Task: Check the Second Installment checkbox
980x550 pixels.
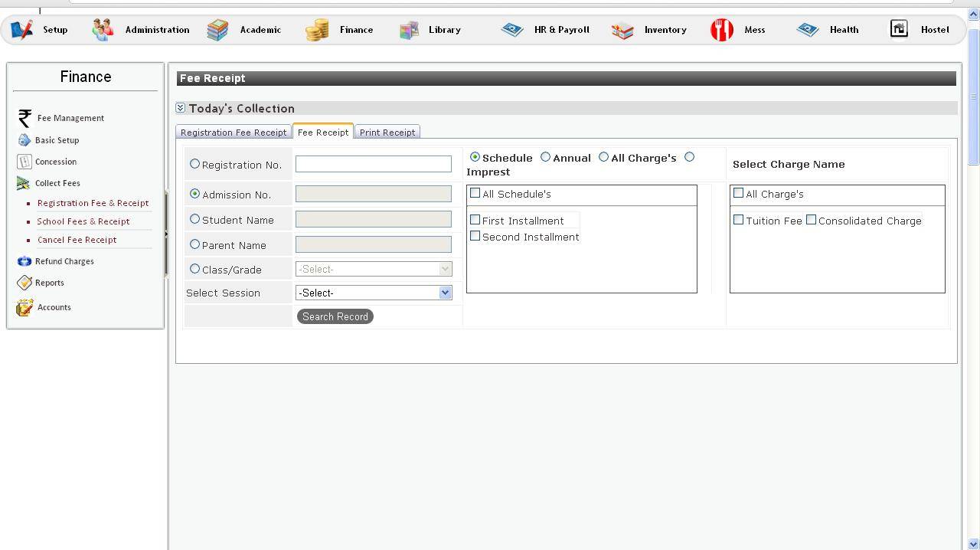Action: (x=475, y=236)
